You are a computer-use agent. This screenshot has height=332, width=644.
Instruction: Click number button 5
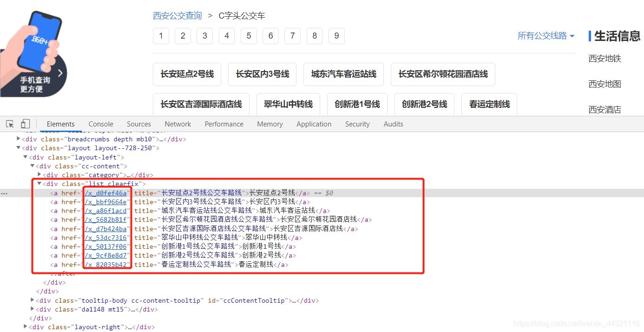[x=249, y=36]
